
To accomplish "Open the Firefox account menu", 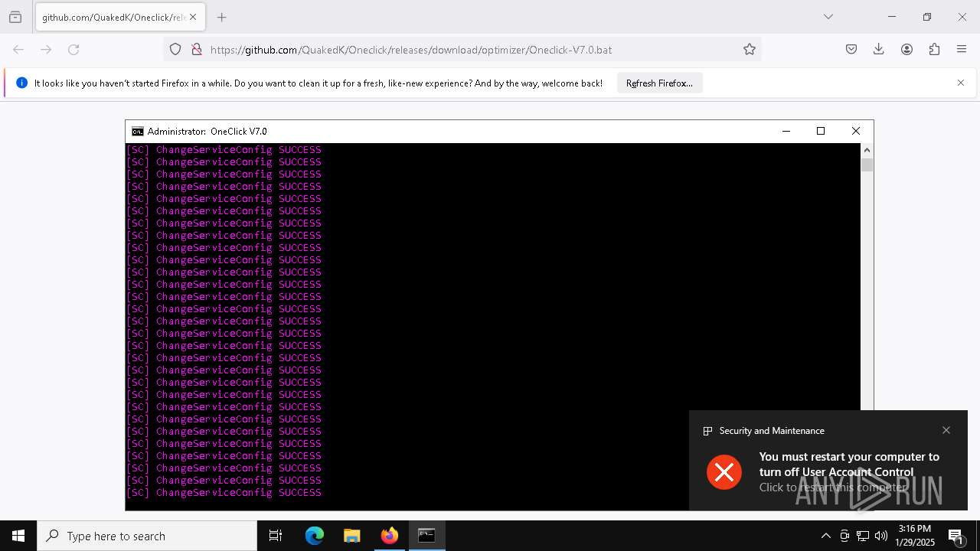I will tap(906, 50).
